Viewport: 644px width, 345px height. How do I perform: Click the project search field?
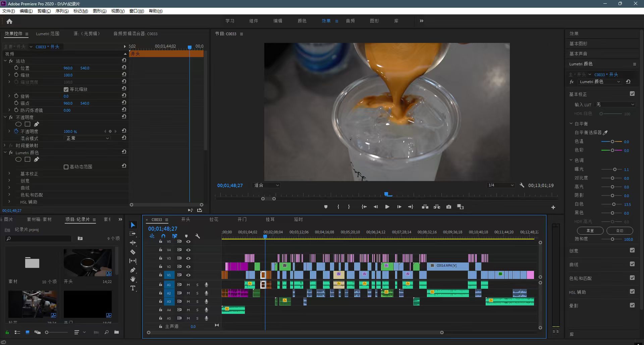coord(39,238)
